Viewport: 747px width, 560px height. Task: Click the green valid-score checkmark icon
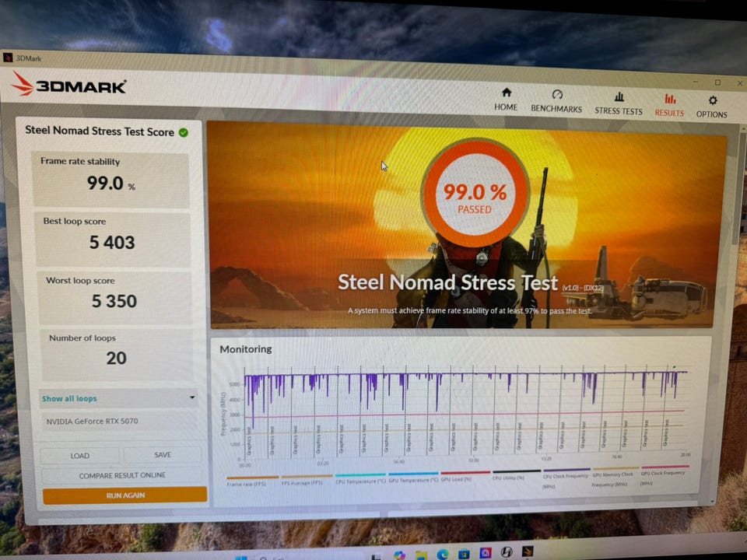(184, 133)
